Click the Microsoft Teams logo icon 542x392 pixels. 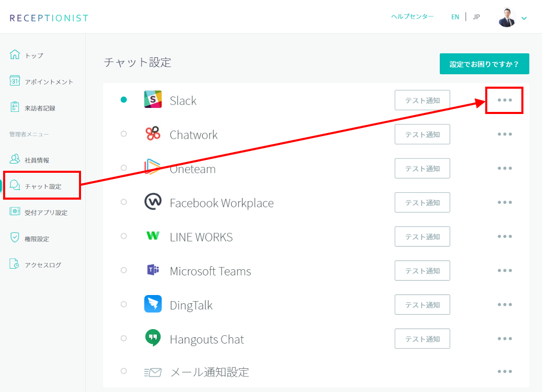[153, 270]
